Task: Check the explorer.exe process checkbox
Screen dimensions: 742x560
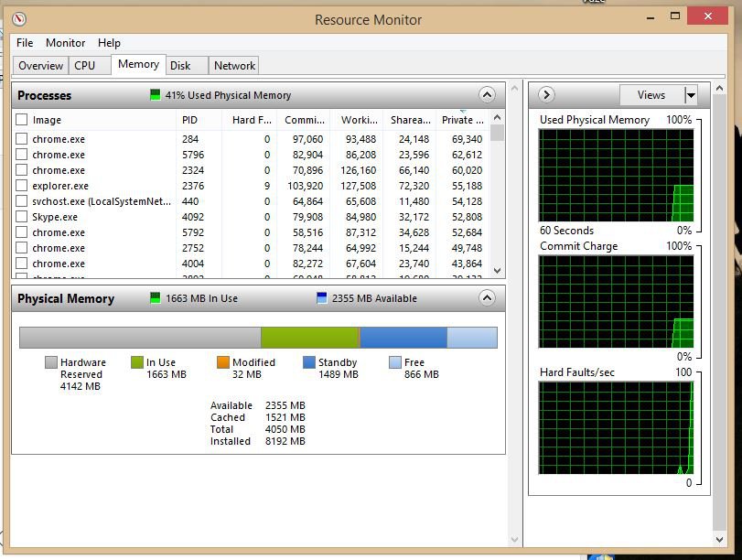Action: (22, 186)
